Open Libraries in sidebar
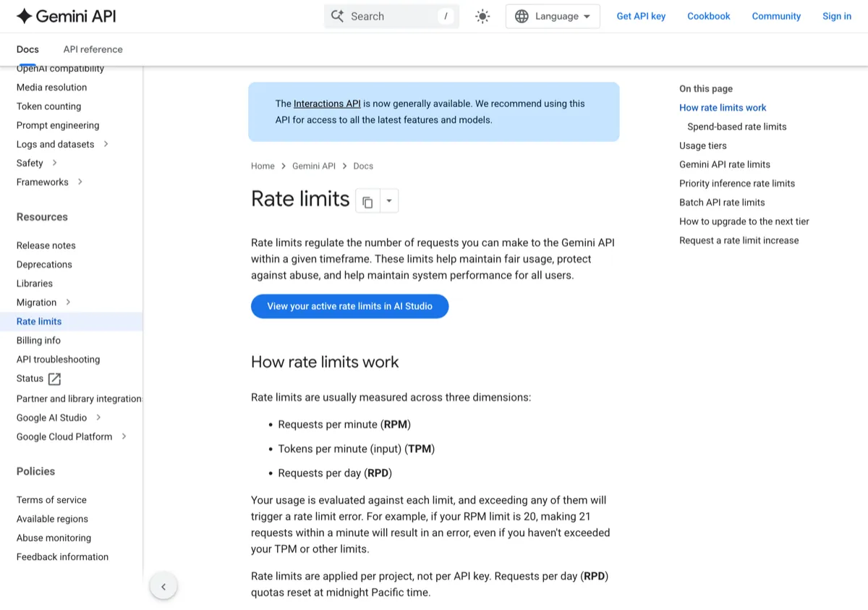Image resolution: width=868 pixels, height=610 pixels. (x=35, y=283)
